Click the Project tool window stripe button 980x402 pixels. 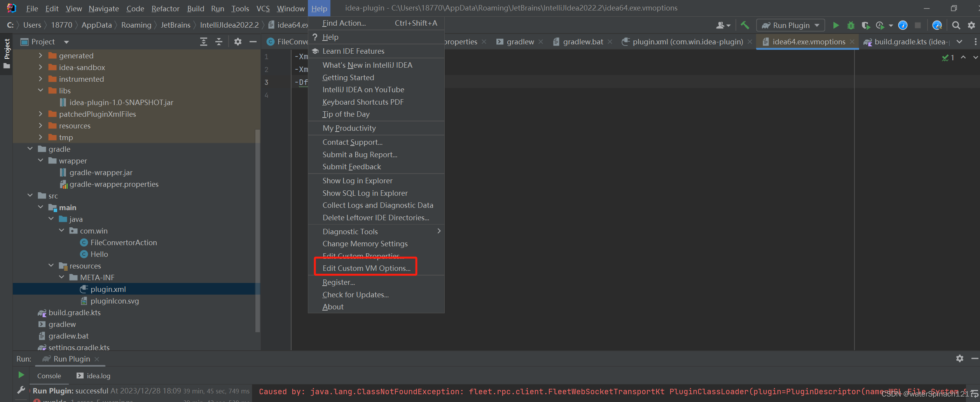click(x=7, y=53)
